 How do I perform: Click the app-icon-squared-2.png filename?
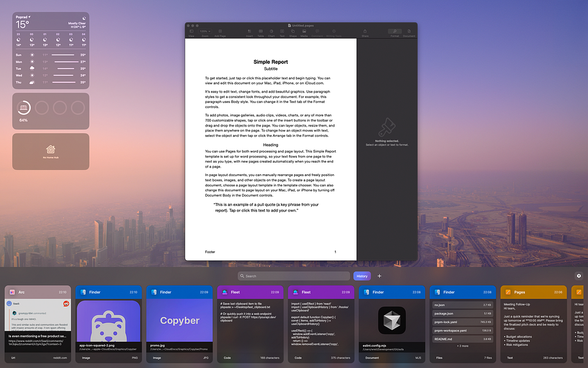coord(97,345)
